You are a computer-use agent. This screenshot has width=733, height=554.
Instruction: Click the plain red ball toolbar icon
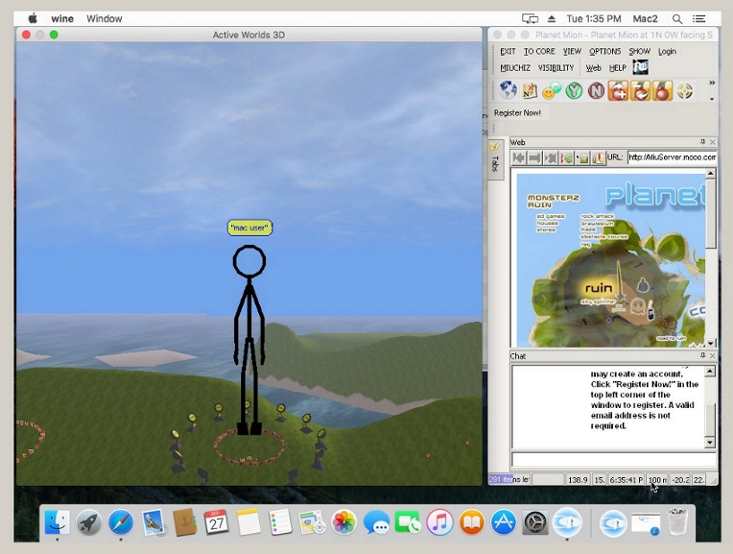[x=662, y=91]
